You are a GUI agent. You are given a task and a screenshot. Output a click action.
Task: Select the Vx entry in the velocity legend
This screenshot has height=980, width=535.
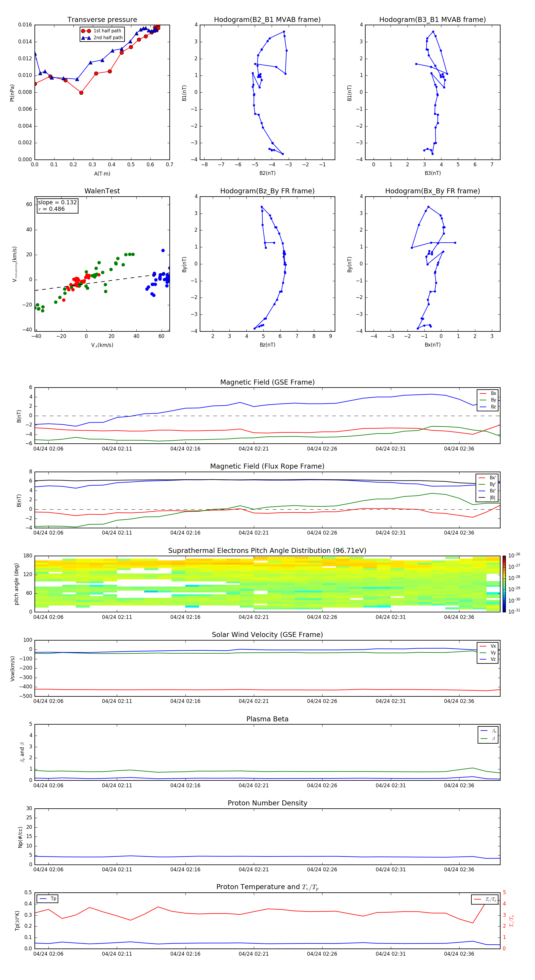(x=488, y=646)
